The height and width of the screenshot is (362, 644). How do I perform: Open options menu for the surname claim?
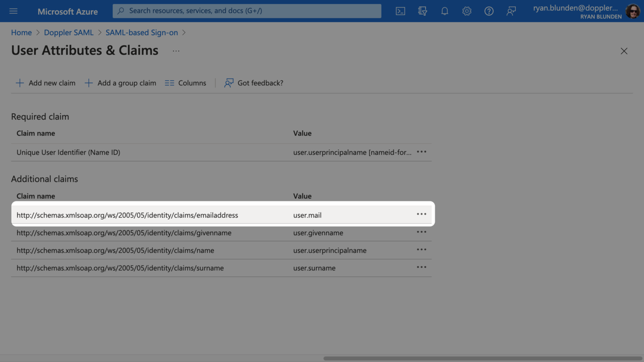click(422, 267)
